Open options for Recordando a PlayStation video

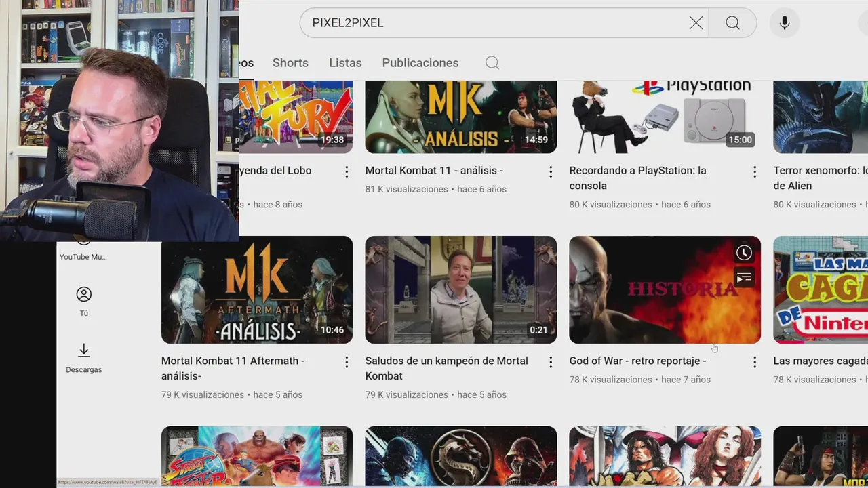(x=755, y=172)
